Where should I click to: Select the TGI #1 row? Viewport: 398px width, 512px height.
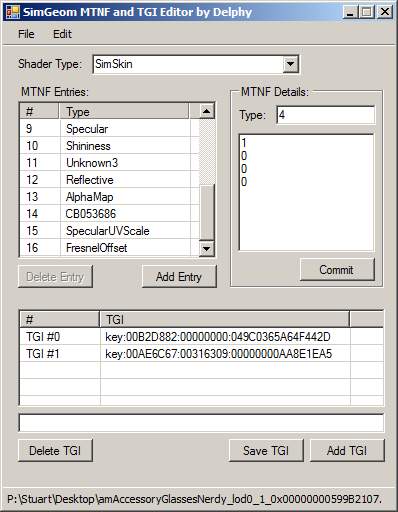(201, 354)
